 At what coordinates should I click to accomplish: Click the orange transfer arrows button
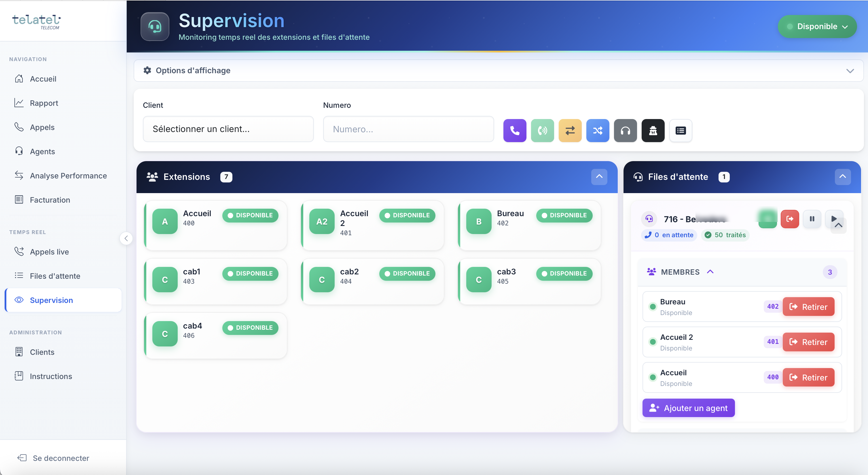click(570, 131)
